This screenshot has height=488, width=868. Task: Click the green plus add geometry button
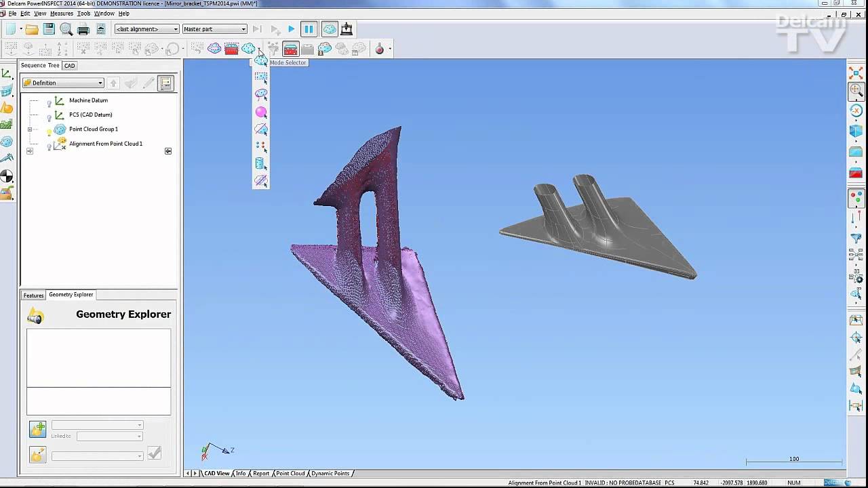coord(37,429)
